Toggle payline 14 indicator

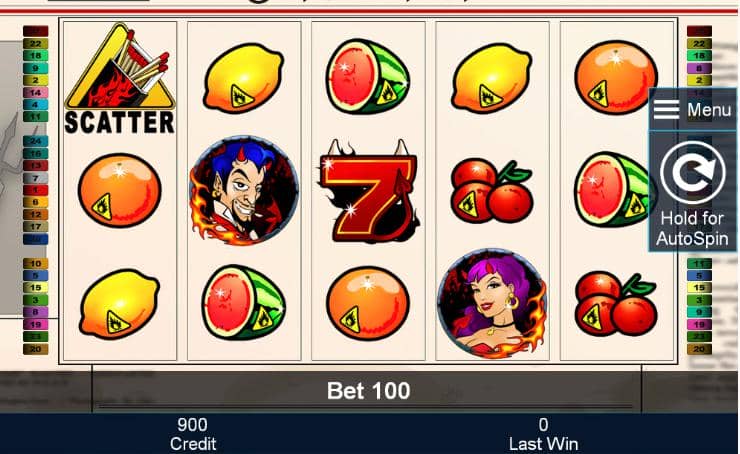35,92
